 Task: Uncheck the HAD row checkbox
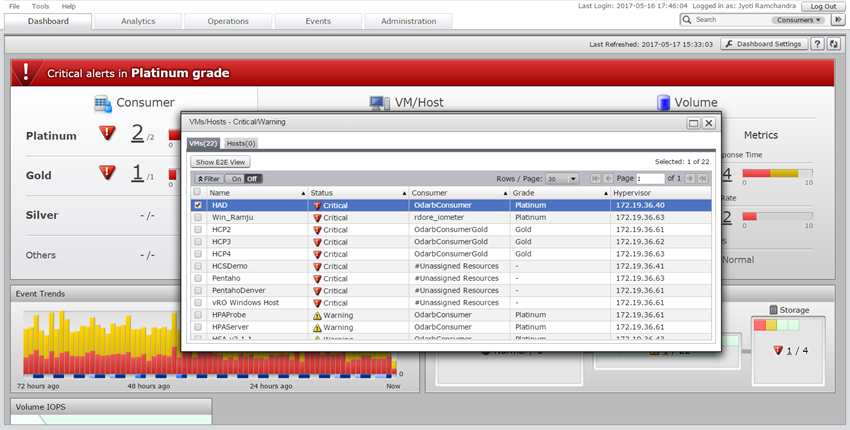(197, 205)
